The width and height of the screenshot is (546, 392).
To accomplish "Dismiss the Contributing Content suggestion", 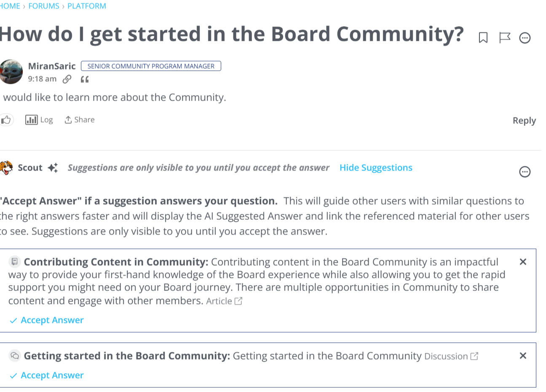I will click(523, 262).
